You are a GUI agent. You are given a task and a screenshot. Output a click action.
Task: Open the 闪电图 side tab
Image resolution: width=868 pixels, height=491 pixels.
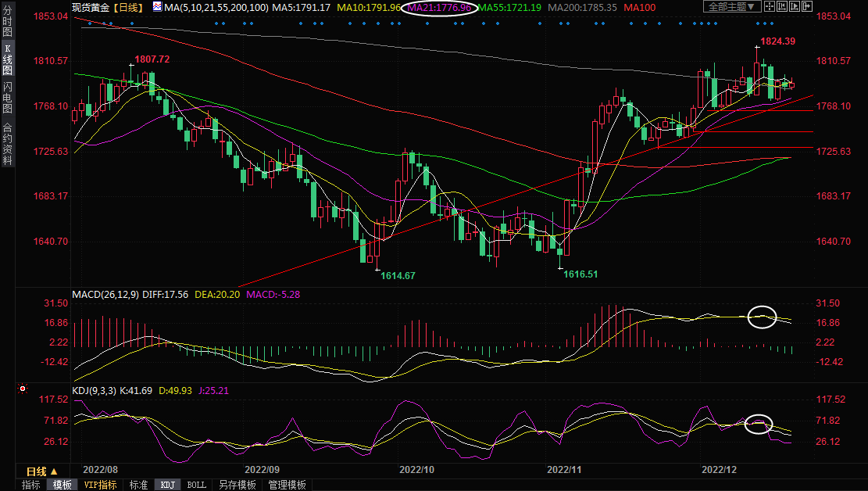click(x=7, y=98)
